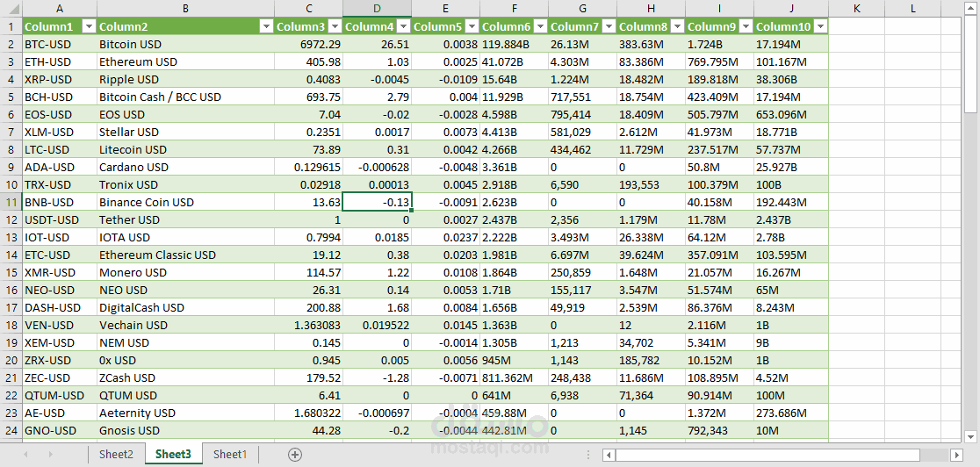This screenshot has height=467, width=980.
Task: Select cell XRP-USD
Action: click(x=60, y=79)
